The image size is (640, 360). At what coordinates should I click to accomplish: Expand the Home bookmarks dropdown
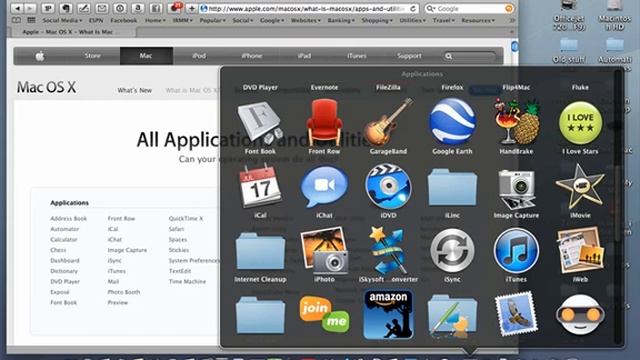click(155, 20)
